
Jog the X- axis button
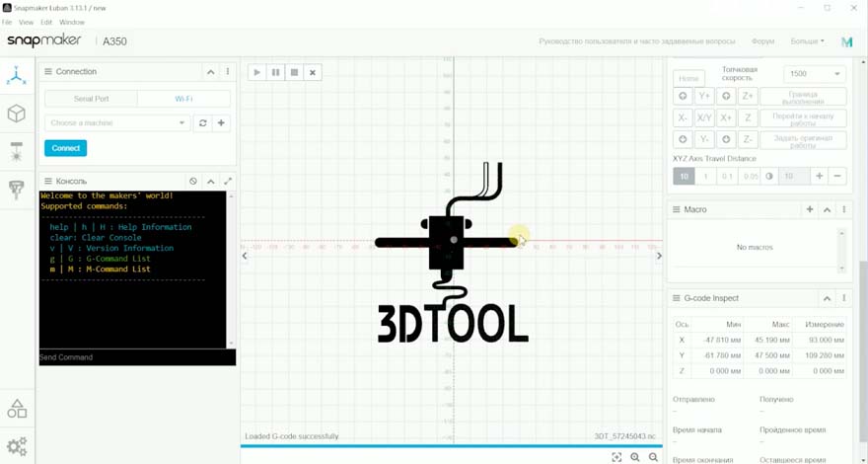[683, 117]
